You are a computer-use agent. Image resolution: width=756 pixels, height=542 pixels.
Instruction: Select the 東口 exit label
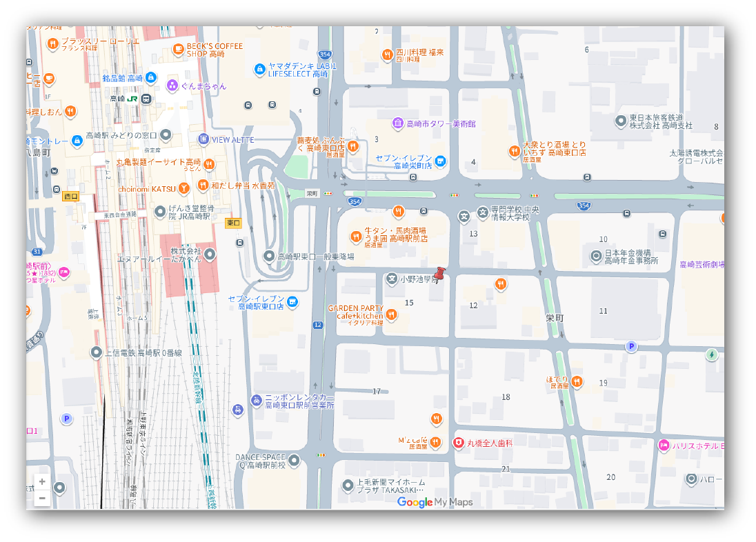pyautogui.click(x=233, y=222)
